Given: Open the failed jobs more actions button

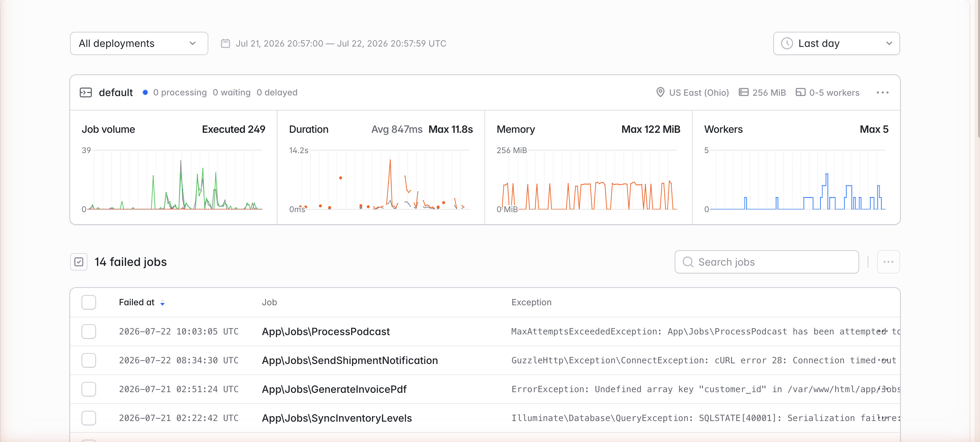Looking at the screenshot, I should [888, 262].
